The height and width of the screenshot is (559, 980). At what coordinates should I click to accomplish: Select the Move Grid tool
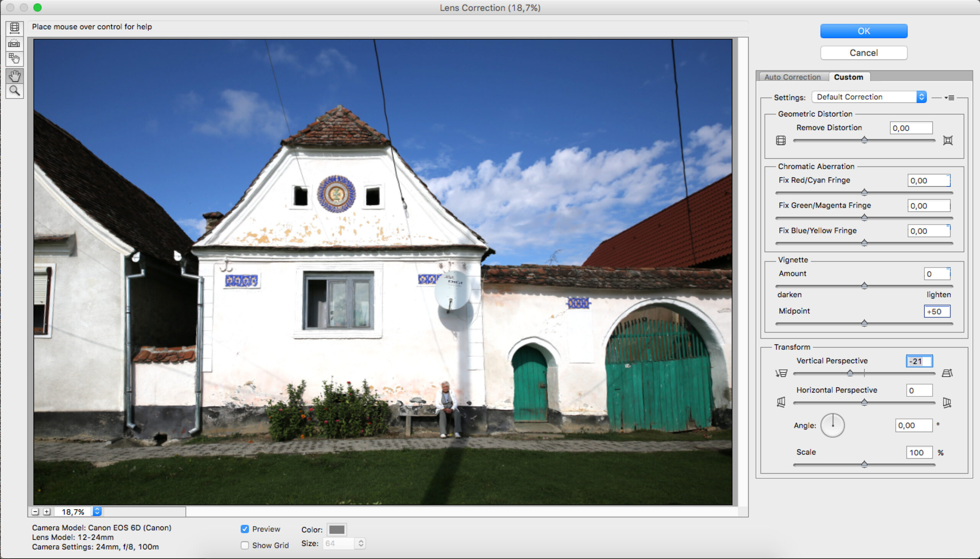(x=15, y=59)
